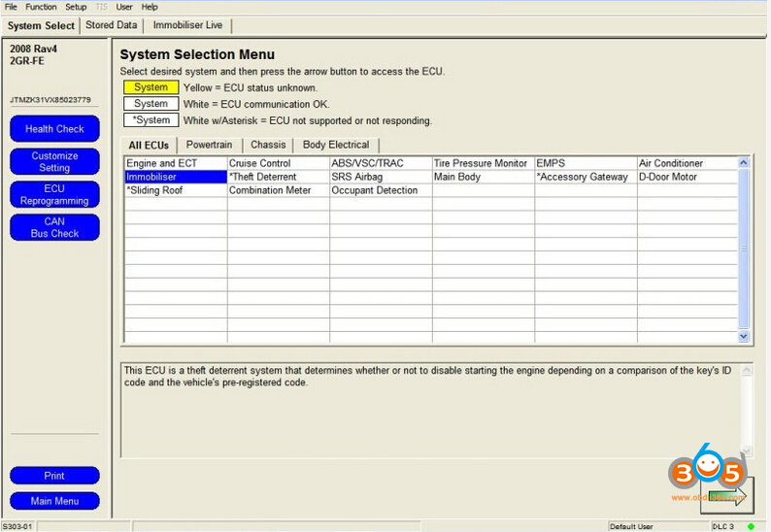Select Air Conditioner system
This screenshot has height=532, width=771.
[687, 163]
